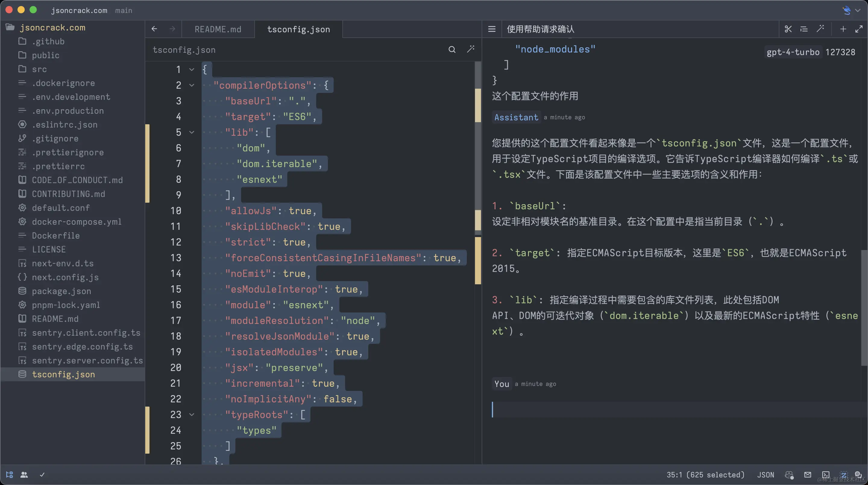This screenshot has width=868, height=485.
Task: Open terminal panel from status bar
Action: coord(826,474)
